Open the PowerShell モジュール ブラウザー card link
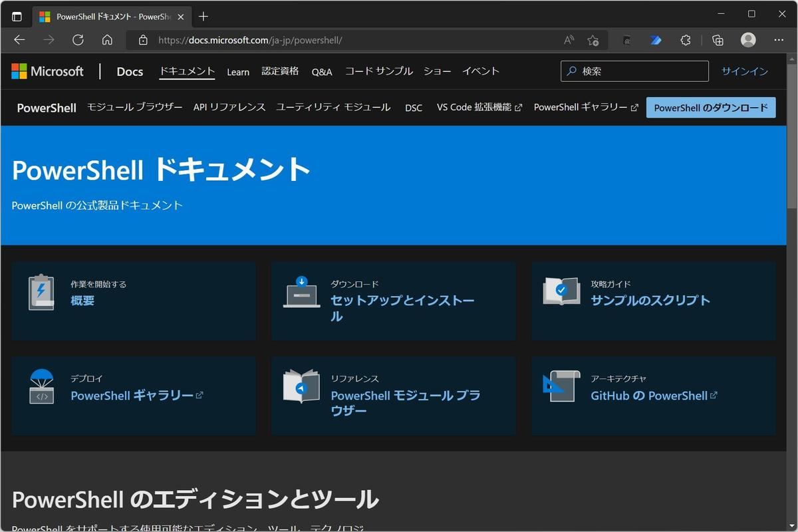798x532 pixels. click(406, 403)
